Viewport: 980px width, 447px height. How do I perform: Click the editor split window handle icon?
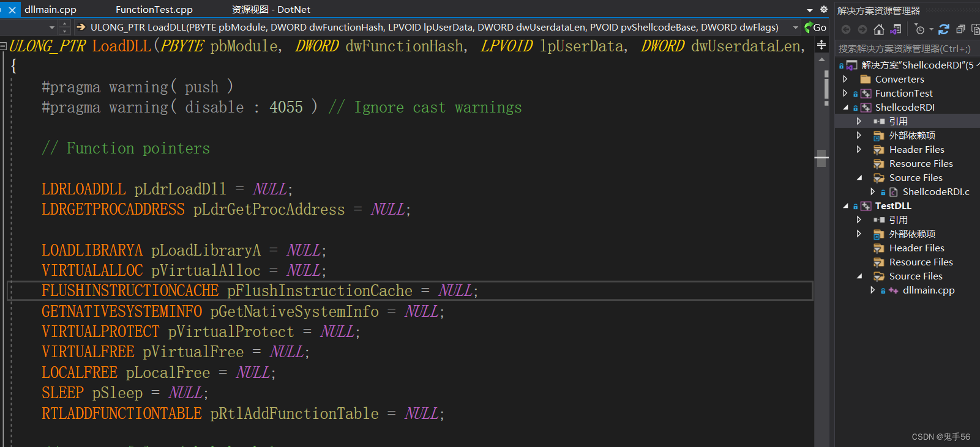pos(821,45)
